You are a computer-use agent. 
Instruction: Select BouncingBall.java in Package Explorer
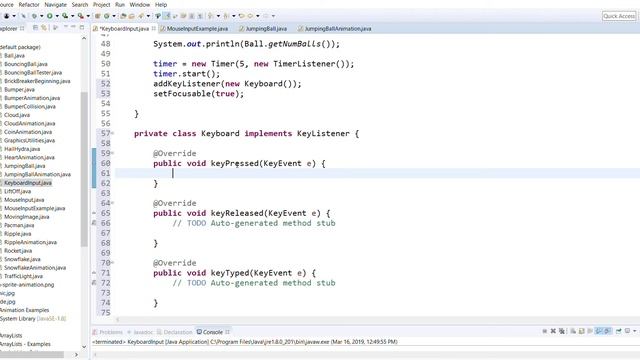tap(26, 64)
